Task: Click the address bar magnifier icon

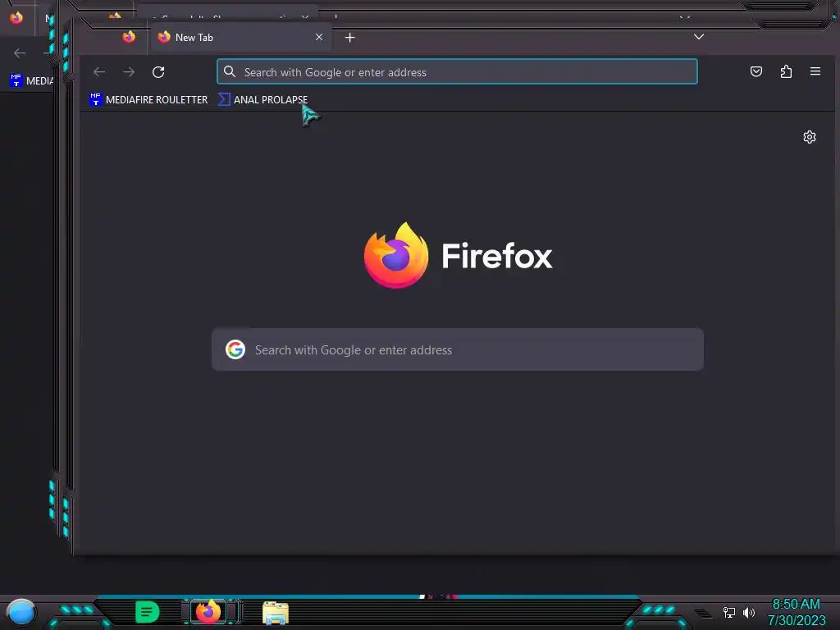Action: [x=230, y=71]
